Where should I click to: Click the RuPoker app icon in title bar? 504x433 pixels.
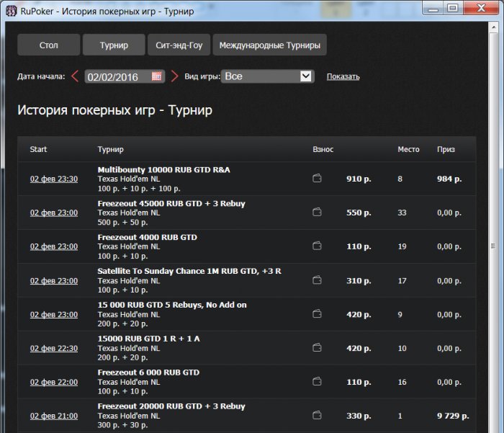11,11
